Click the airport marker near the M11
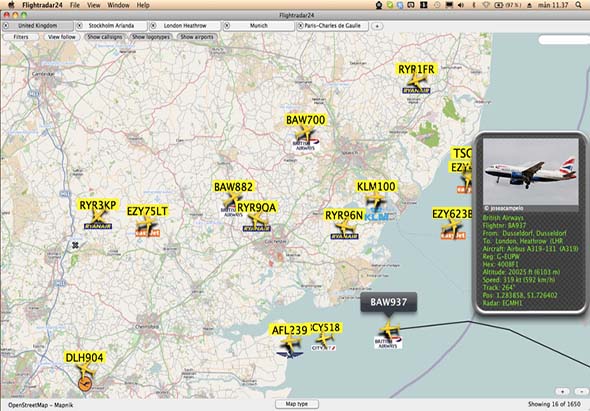Image resolution: width=590 pixels, height=411 pixels. 75,245
